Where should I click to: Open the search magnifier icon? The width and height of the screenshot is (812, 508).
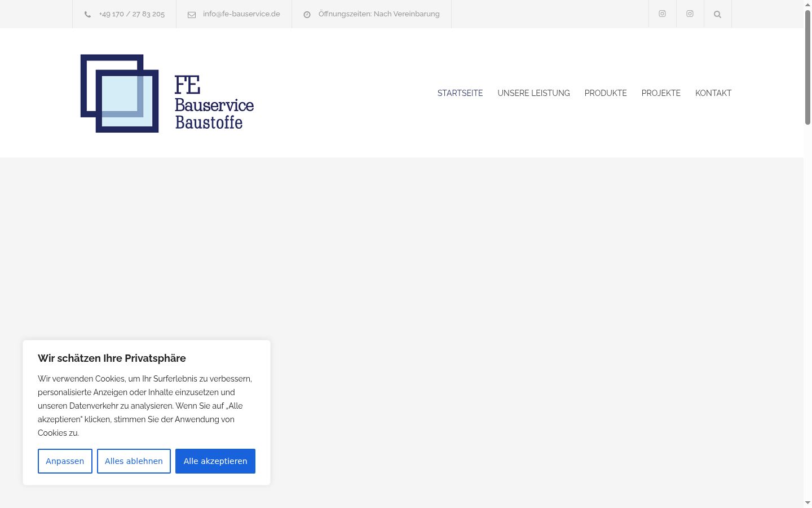pos(717,14)
